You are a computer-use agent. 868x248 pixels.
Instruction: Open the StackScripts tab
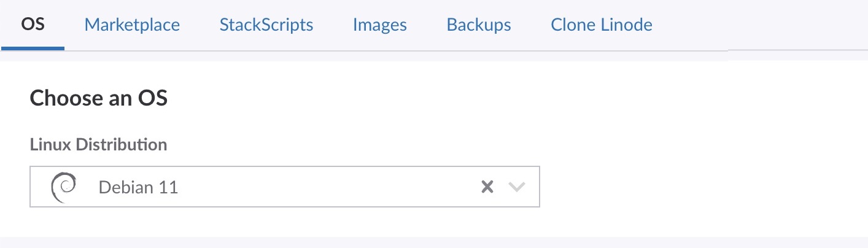point(266,25)
